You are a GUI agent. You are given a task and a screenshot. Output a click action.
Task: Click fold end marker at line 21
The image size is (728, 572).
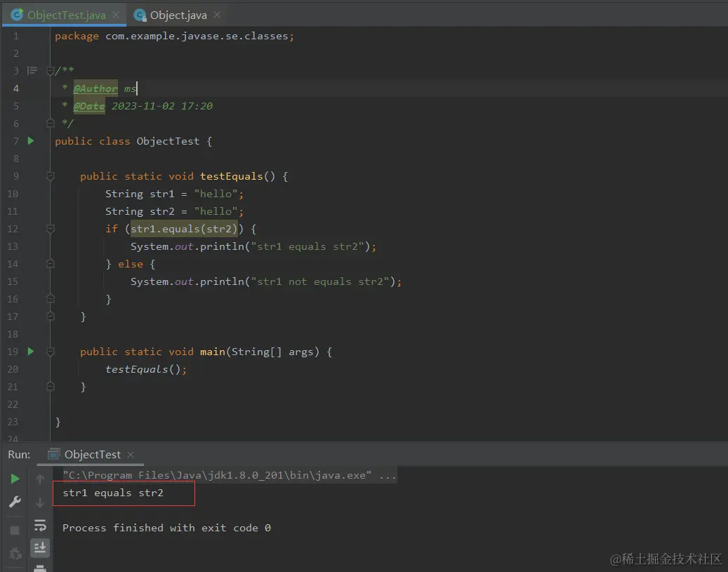(x=50, y=386)
